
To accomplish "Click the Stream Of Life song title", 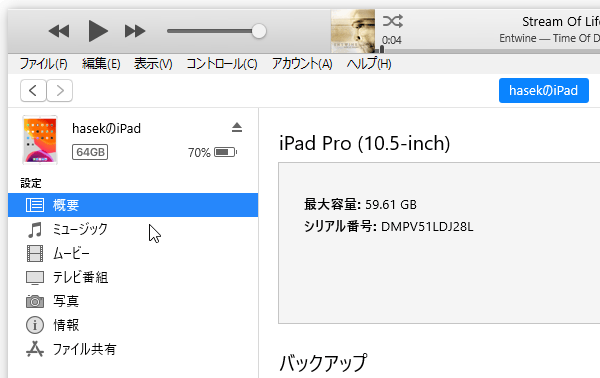I will click(561, 21).
